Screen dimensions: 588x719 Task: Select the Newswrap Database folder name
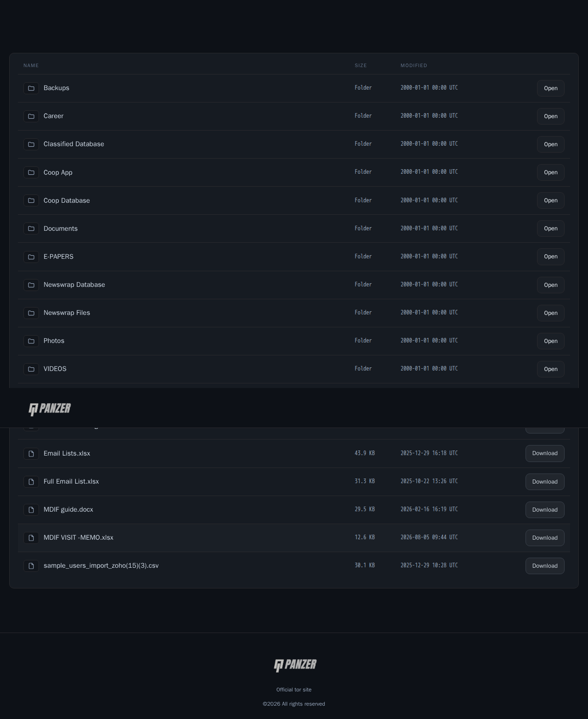(x=74, y=285)
